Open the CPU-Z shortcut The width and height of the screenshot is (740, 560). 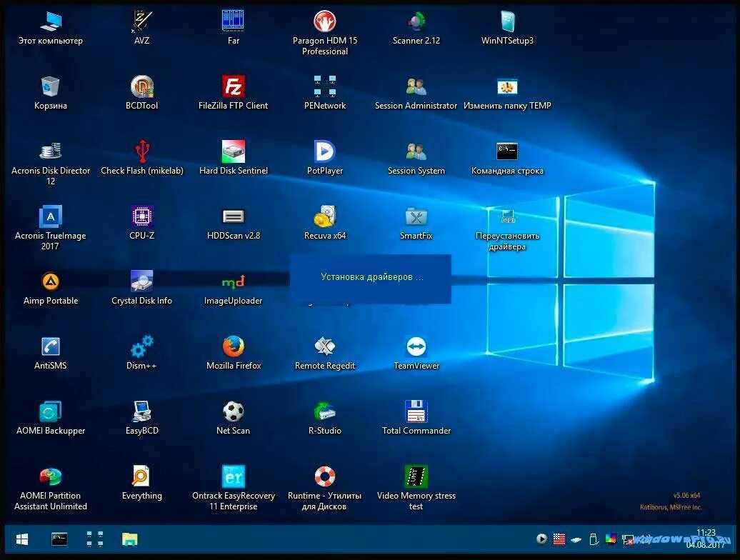click(x=141, y=223)
